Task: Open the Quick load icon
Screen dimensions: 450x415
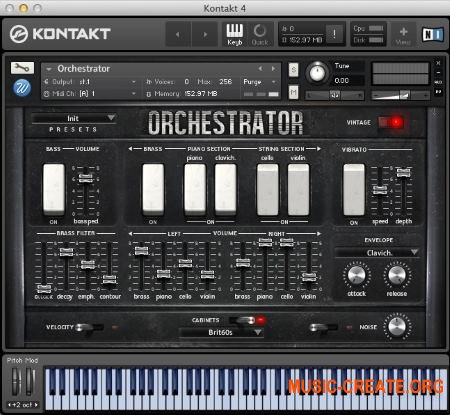Action: (x=260, y=34)
